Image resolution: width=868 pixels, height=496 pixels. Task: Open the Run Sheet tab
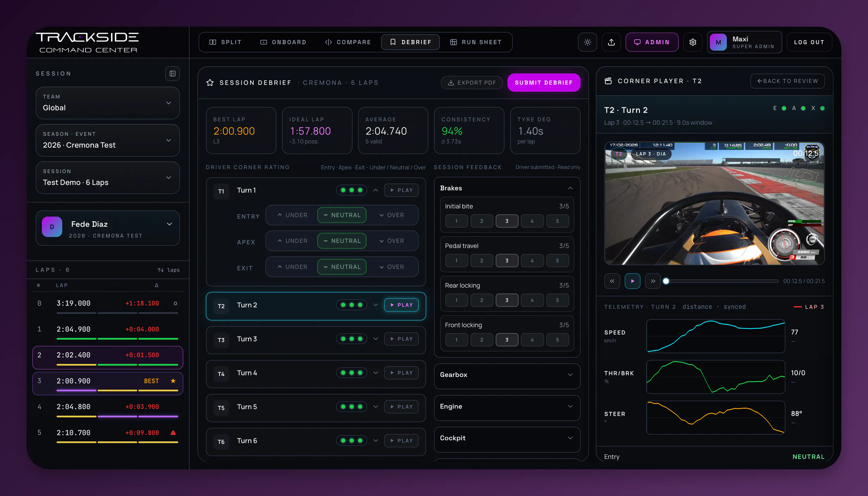476,42
